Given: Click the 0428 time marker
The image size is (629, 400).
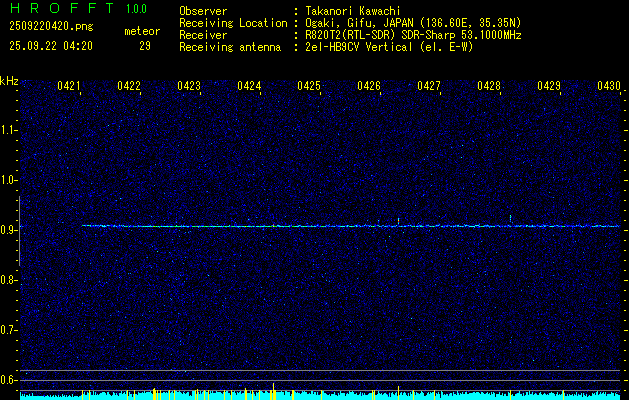Looking at the screenshot, I should [489, 86].
